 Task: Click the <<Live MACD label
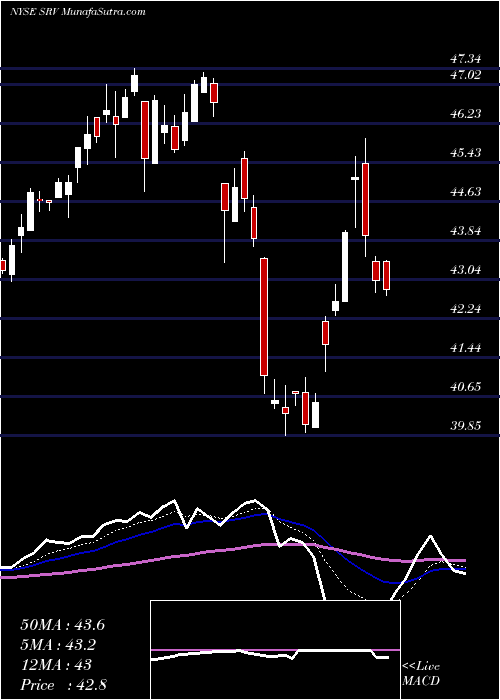[421, 674]
